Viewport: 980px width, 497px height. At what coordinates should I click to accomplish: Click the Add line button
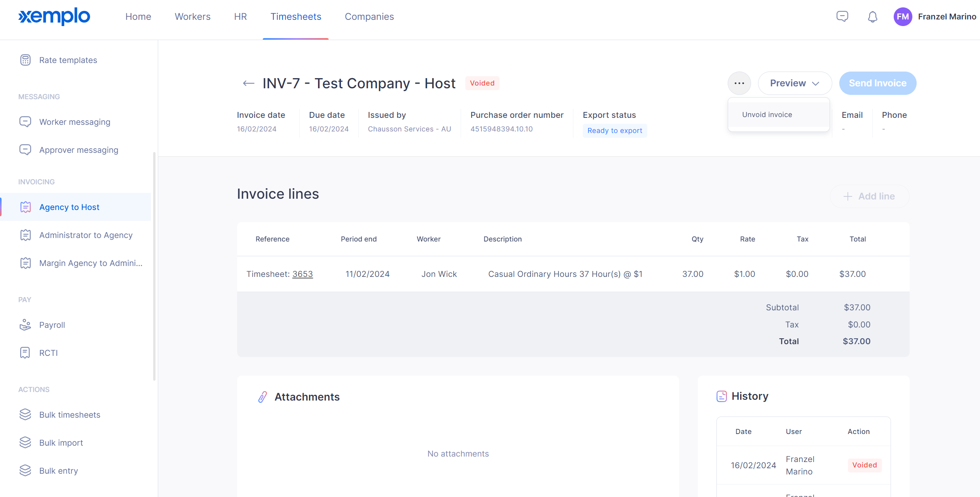[x=869, y=196]
